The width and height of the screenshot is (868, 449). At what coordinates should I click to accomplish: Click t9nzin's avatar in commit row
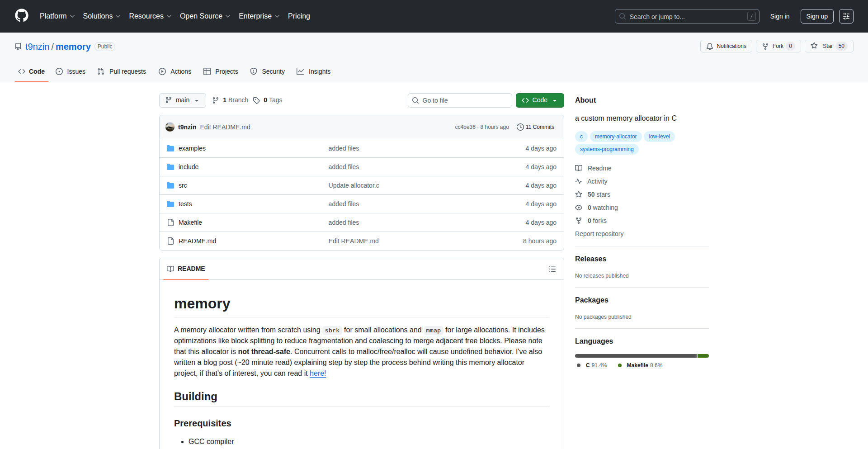170,127
